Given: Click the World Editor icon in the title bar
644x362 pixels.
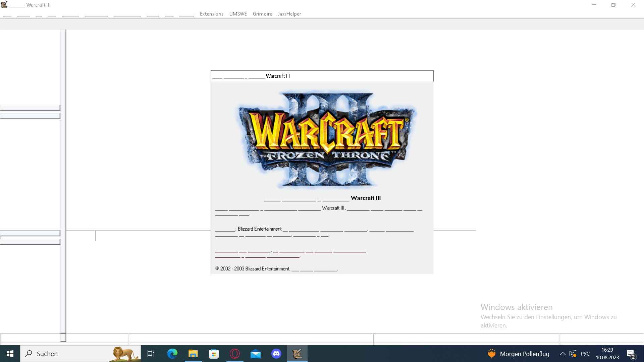Looking at the screenshot, I should 4,5.
